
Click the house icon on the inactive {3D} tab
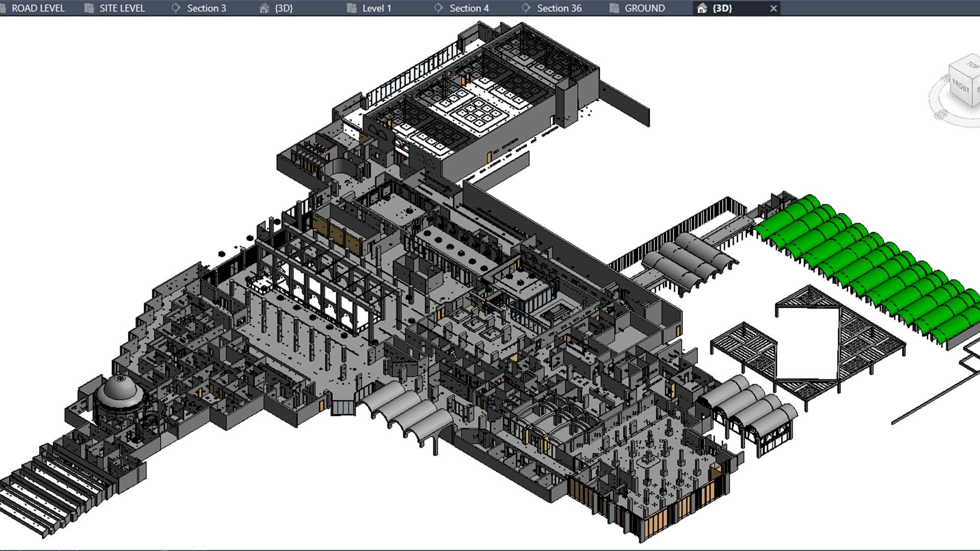pyautogui.click(x=264, y=8)
